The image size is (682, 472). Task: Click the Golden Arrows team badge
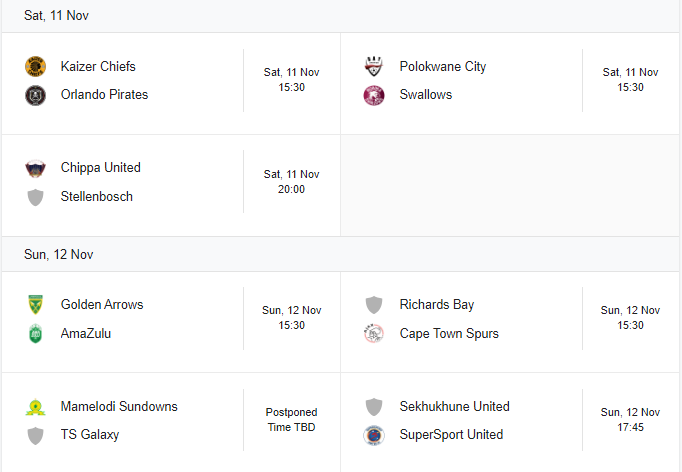point(35,305)
